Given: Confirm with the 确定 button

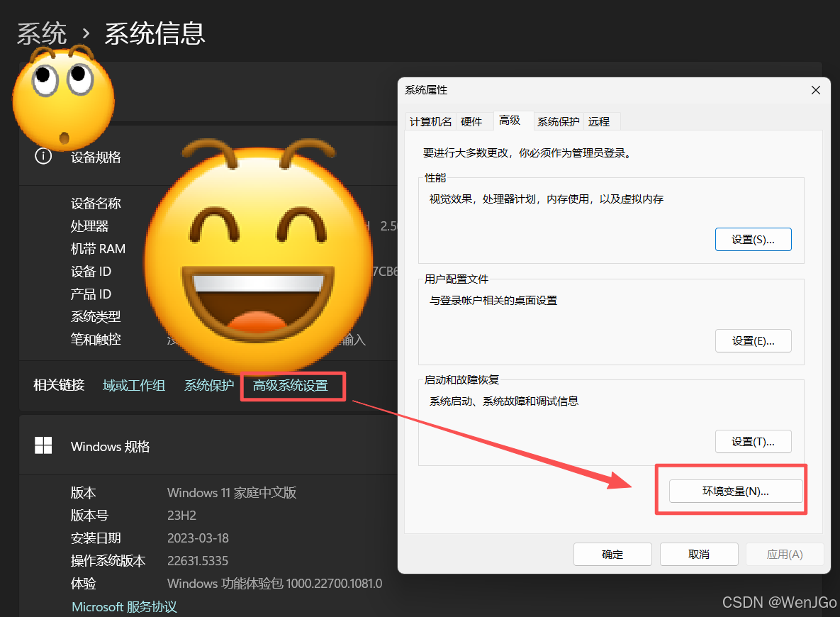Looking at the screenshot, I should 612,555.
